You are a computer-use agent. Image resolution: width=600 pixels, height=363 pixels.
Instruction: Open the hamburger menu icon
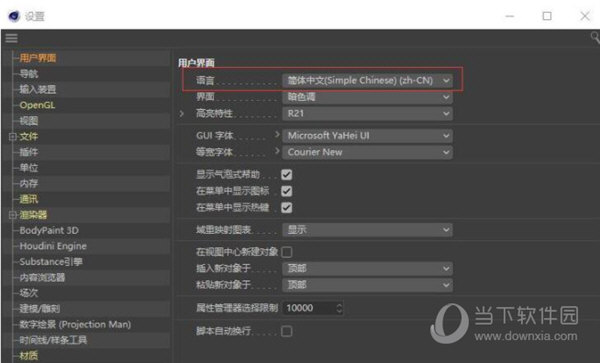point(11,38)
